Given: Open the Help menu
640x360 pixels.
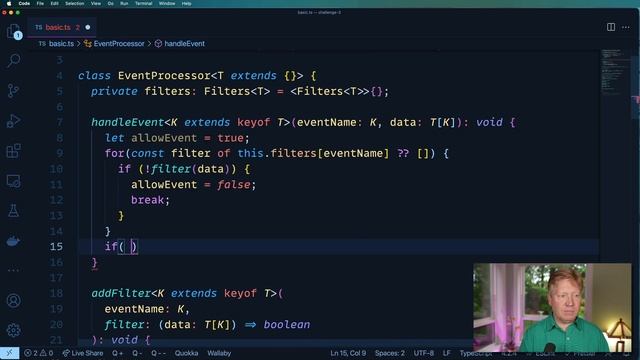Looking at the screenshot, I should pyautogui.click(x=187, y=3).
